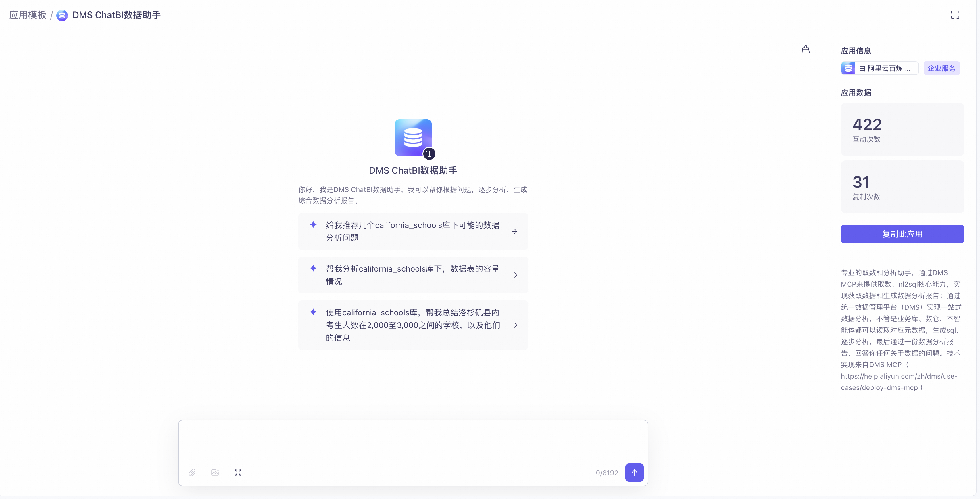Image resolution: width=980 pixels, height=499 pixels.
Task: Click the paperclip attachment icon
Action: (x=192, y=472)
